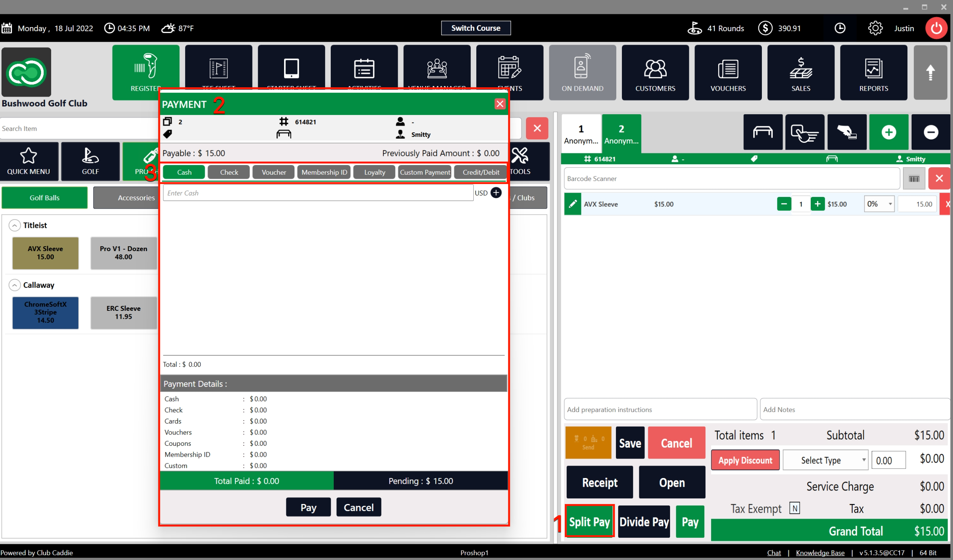Click the green add customer plus icon

coord(888,132)
